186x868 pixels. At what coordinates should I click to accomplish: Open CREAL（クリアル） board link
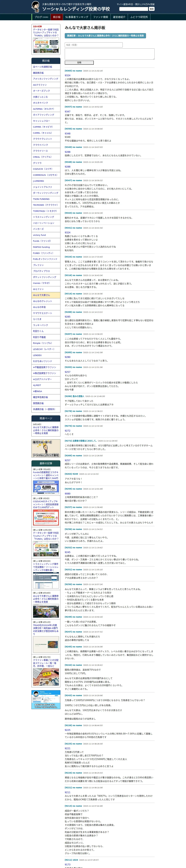pos(46,157)
